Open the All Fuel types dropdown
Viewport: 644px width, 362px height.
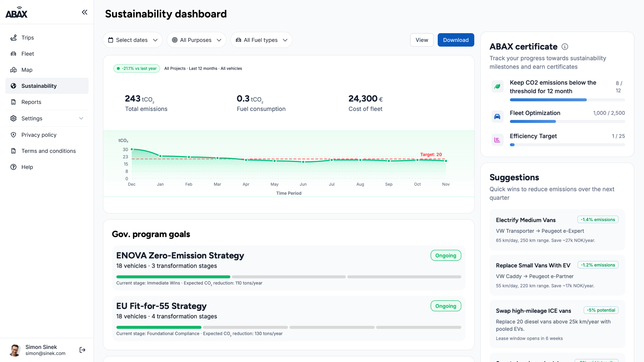[x=261, y=40]
